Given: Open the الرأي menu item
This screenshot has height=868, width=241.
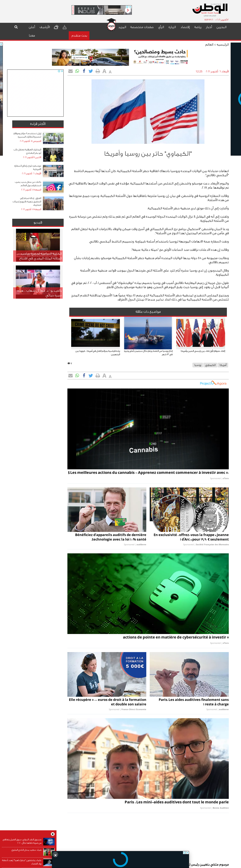Looking at the screenshot, I should (x=161, y=27).
